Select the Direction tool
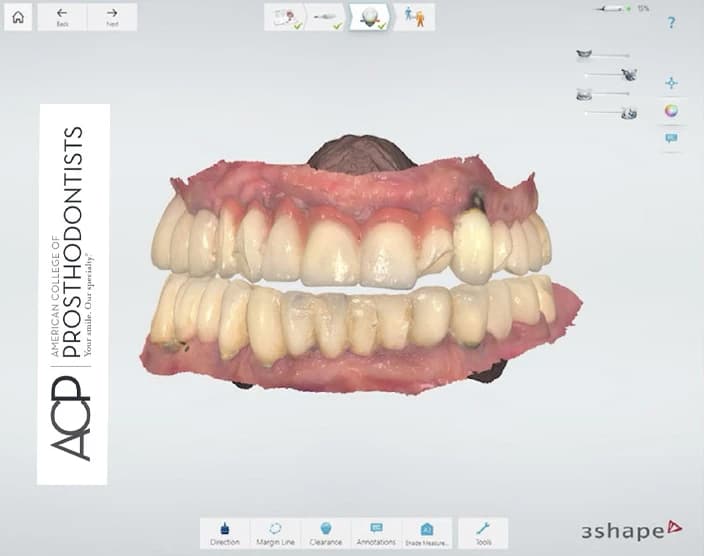This screenshot has height=556, width=704. click(x=225, y=533)
